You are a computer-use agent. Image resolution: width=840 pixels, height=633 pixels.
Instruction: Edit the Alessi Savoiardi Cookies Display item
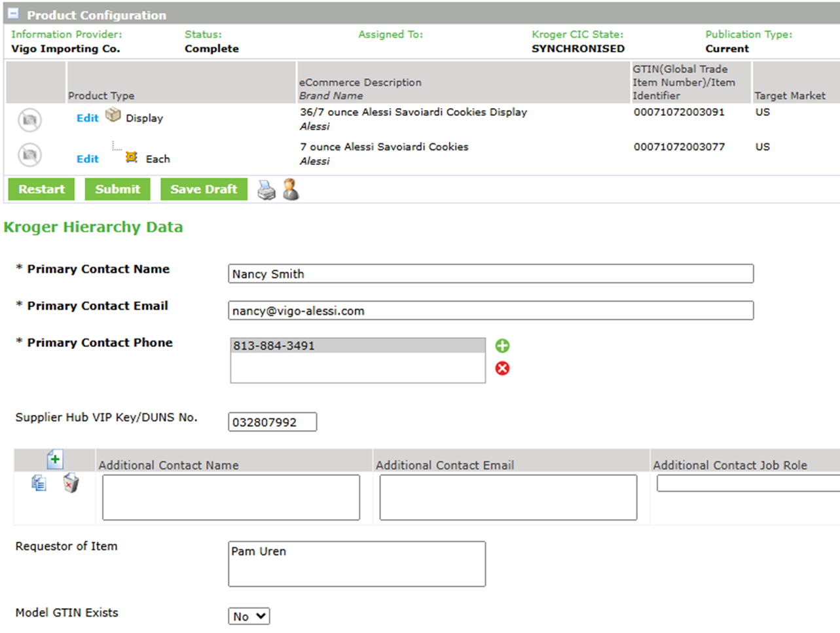point(87,118)
